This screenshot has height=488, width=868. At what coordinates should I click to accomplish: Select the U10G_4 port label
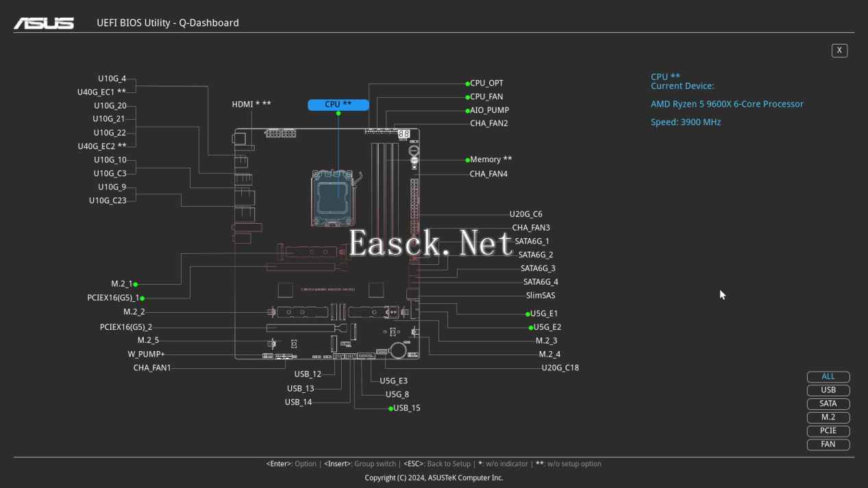[112, 79]
